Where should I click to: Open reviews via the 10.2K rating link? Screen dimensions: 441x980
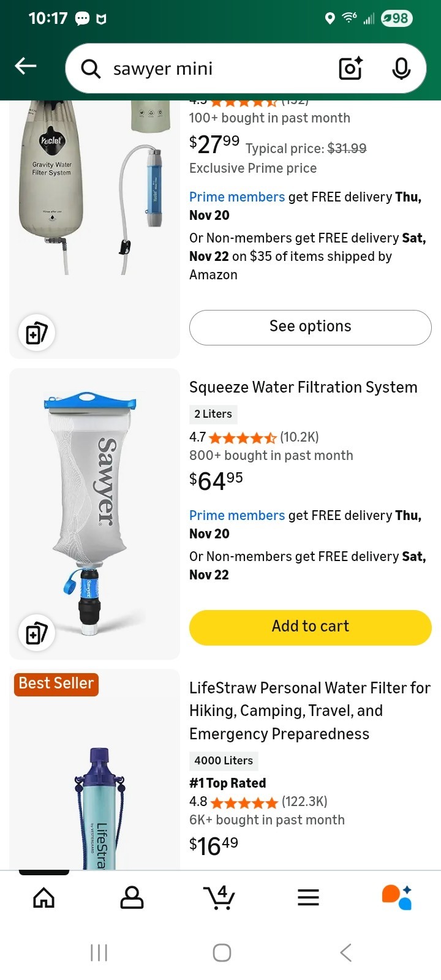click(x=298, y=437)
